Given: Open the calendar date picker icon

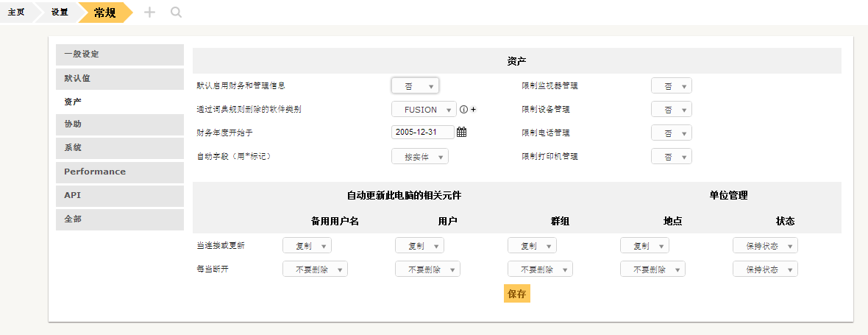Looking at the screenshot, I should (462, 133).
